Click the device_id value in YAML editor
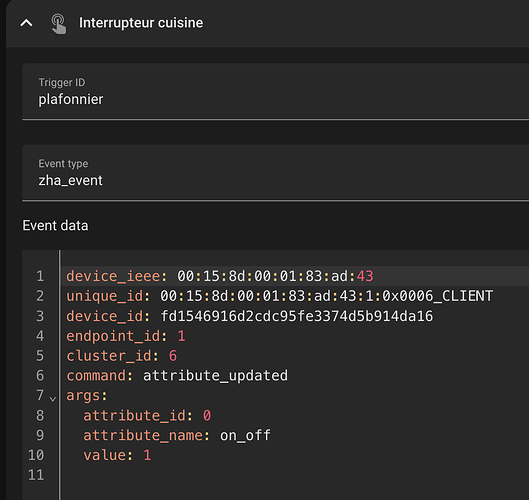529x500 pixels. click(297, 316)
